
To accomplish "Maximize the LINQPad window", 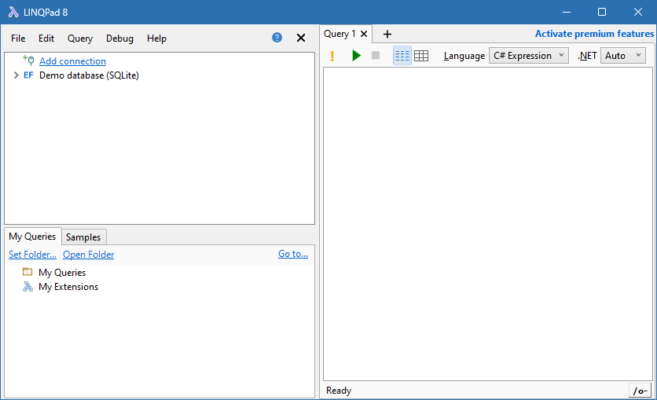I will (602, 12).
